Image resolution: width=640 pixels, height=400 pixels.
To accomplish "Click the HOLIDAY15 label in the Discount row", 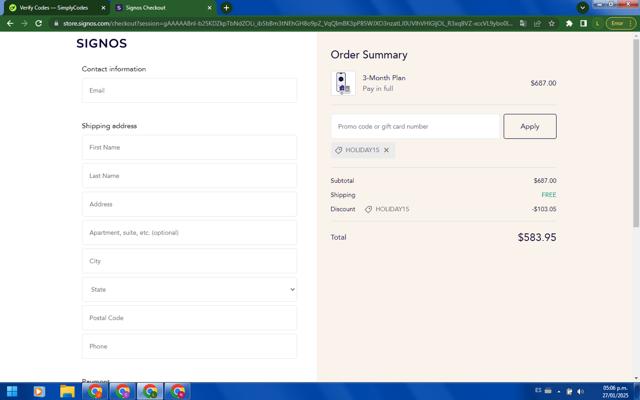I will pos(392,209).
